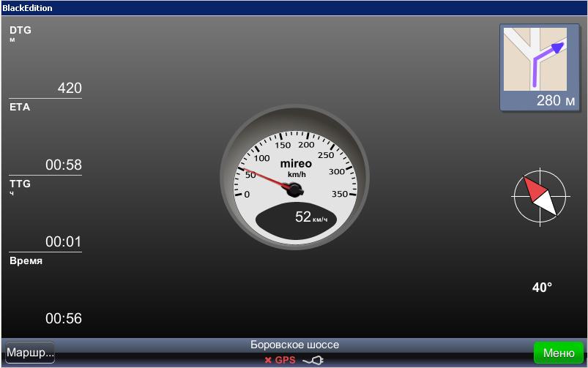Open the Маршр... route button

[30, 353]
